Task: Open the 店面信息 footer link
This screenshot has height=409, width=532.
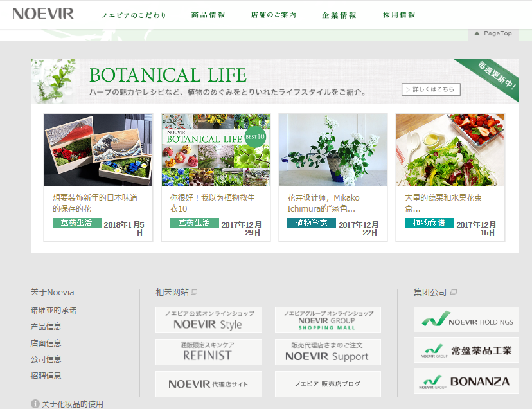Action: point(46,343)
